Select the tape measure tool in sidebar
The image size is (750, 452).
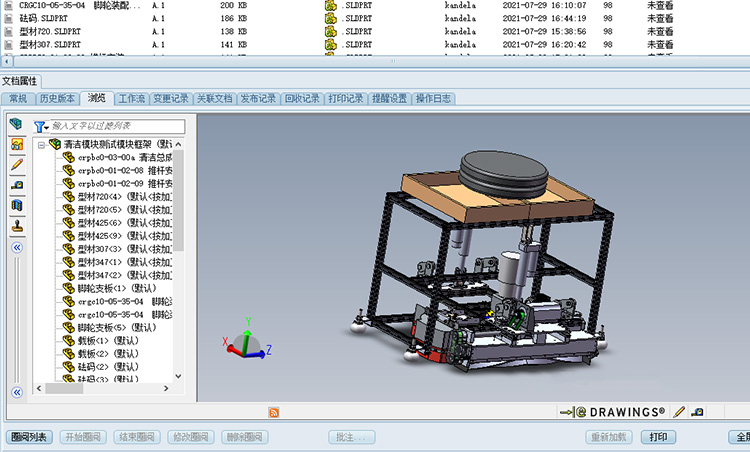17,185
